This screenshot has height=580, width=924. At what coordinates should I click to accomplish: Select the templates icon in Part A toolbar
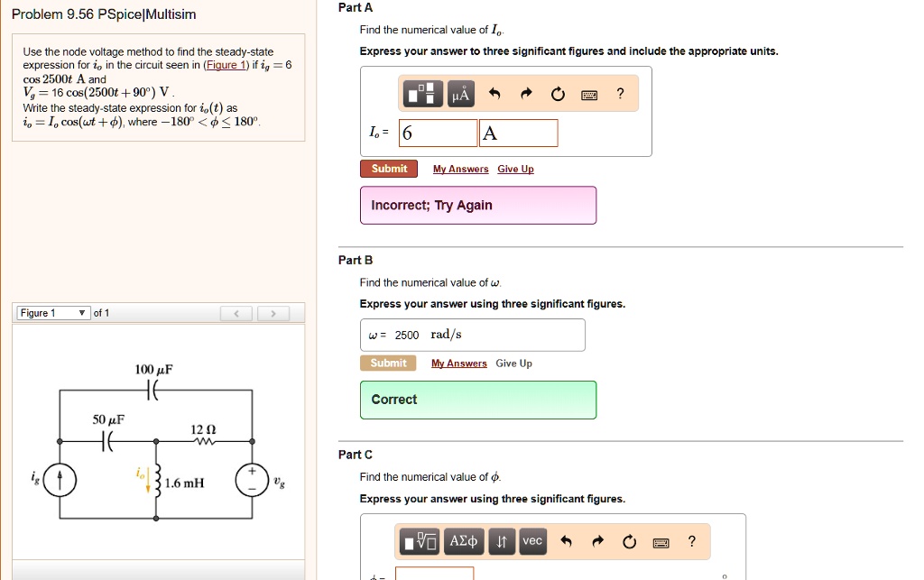422,93
